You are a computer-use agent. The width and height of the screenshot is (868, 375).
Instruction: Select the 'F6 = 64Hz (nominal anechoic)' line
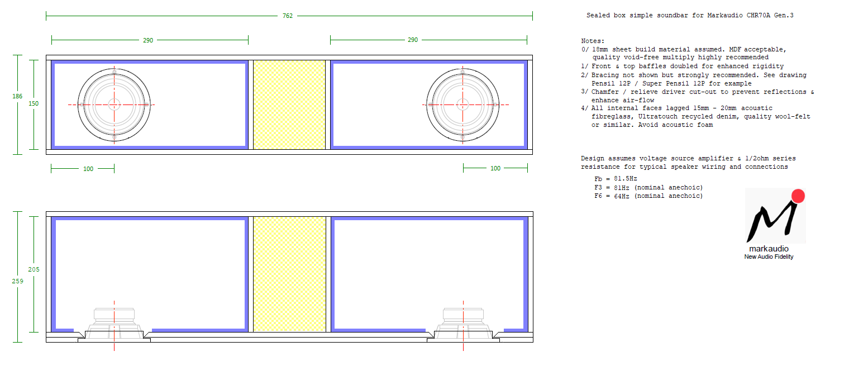click(649, 196)
